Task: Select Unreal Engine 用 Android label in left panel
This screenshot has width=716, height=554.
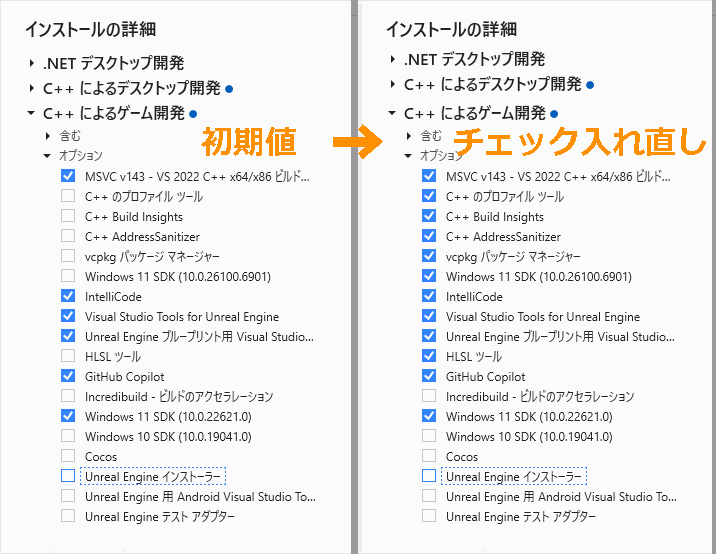Action: (200, 496)
